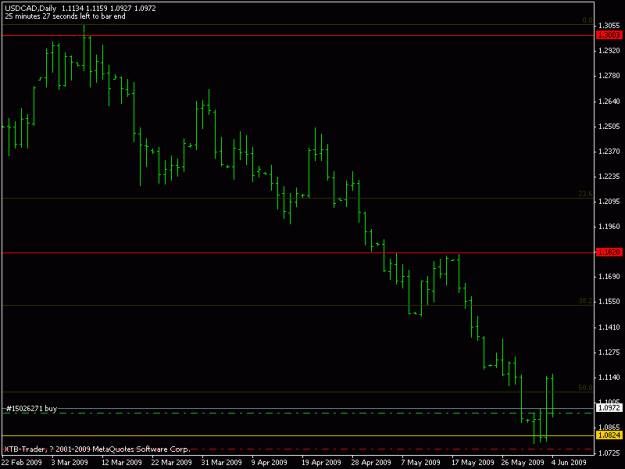Click the 1.2920 price scale value

[609, 51]
